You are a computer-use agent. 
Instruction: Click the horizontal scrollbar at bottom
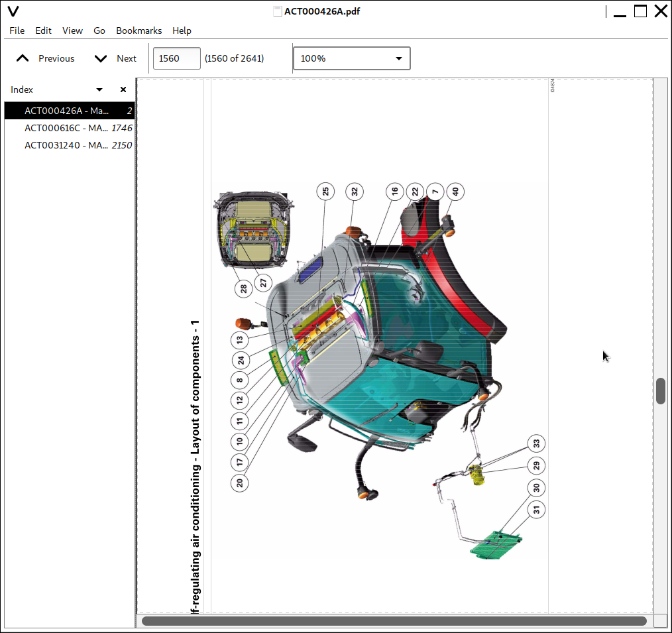pos(394,621)
